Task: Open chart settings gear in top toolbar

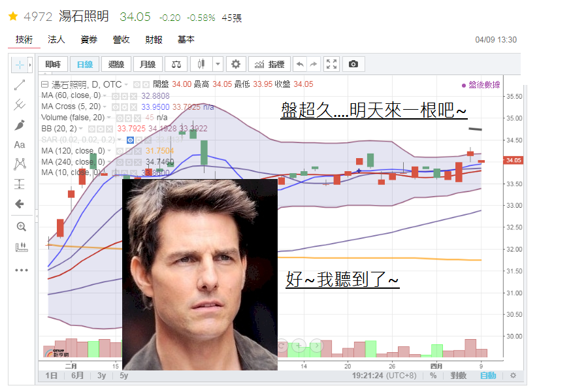Action: click(235, 64)
